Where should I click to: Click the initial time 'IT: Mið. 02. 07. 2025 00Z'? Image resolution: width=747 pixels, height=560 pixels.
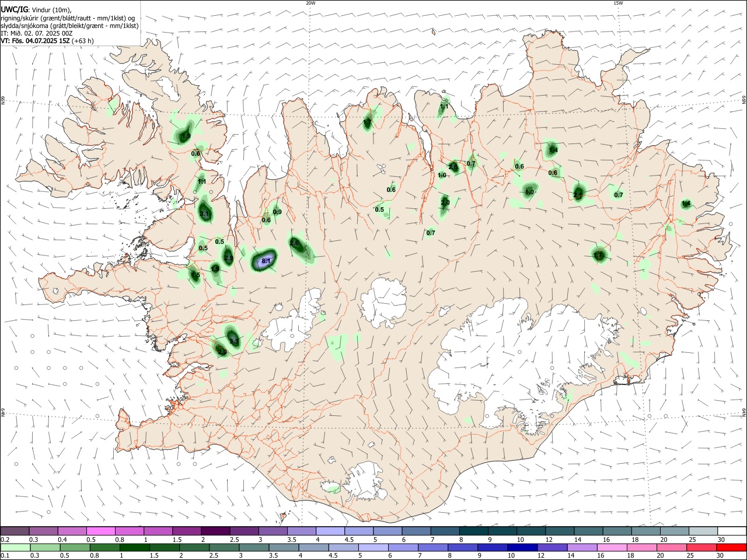[36, 33]
